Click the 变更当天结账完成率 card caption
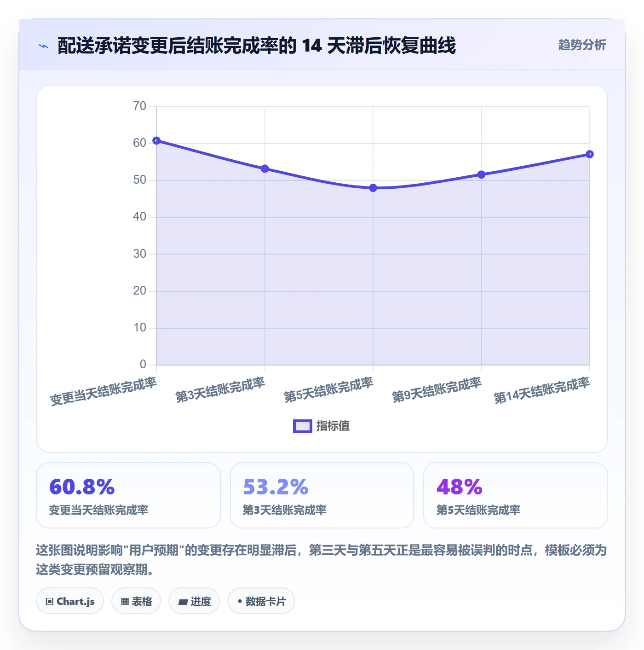The height and width of the screenshot is (650, 644). coord(98,510)
